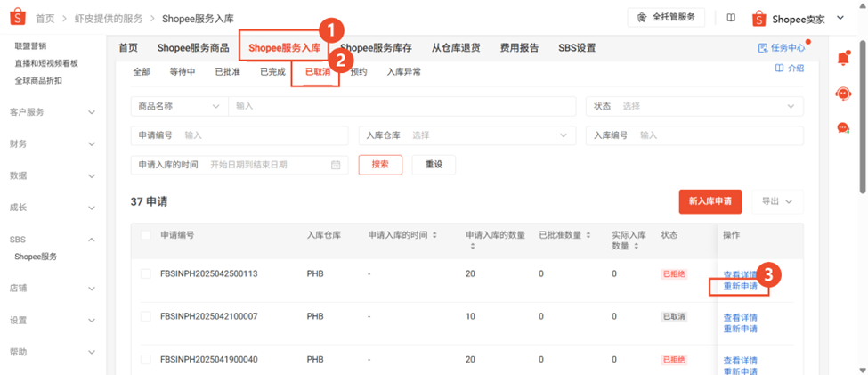The height and width of the screenshot is (375, 868).
Task: Sort by 申请入库的数量 column arrows
Action: (472, 246)
